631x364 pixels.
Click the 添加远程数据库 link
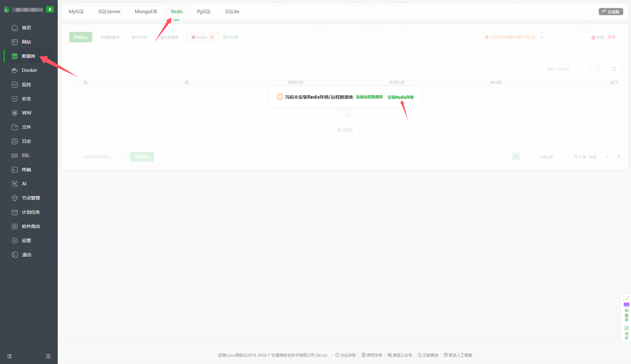click(369, 97)
